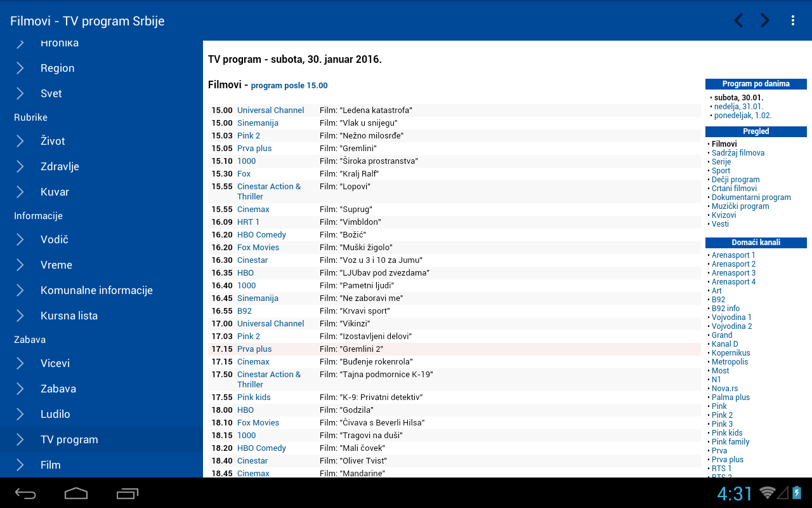Open Arenasport 1 channel link
812x508 pixels.
[x=733, y=255]
